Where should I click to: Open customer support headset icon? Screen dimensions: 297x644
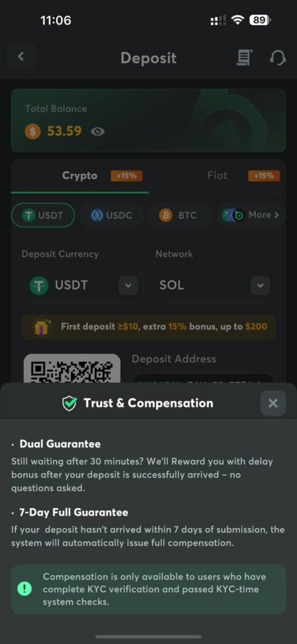pos(277,57)
